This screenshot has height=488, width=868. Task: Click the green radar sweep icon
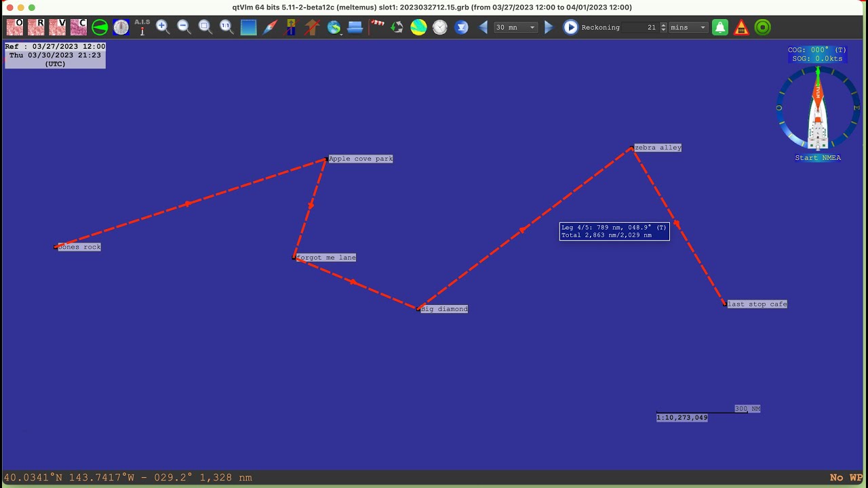tap(100, 27)
